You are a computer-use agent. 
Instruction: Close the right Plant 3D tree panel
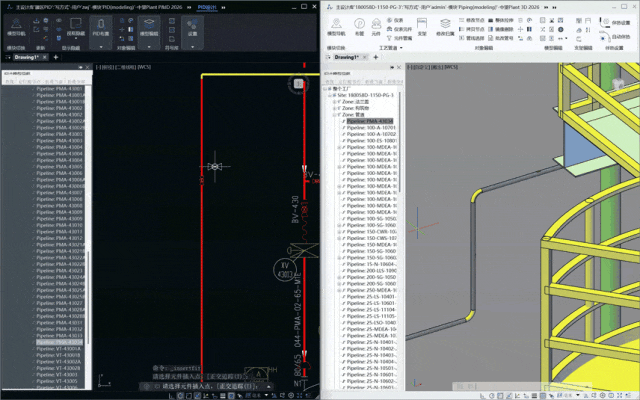pos(399,67)
